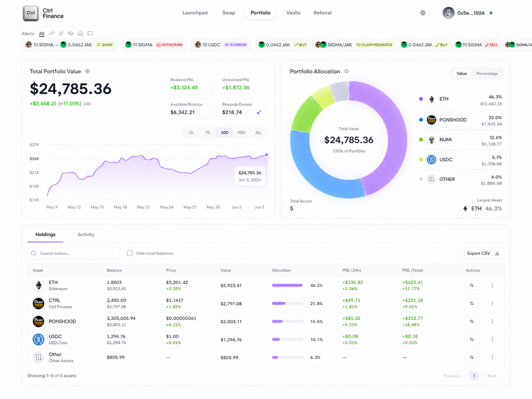The image size is (532, 399).
Task: Open the Swap page
Action: pos(229,13)
